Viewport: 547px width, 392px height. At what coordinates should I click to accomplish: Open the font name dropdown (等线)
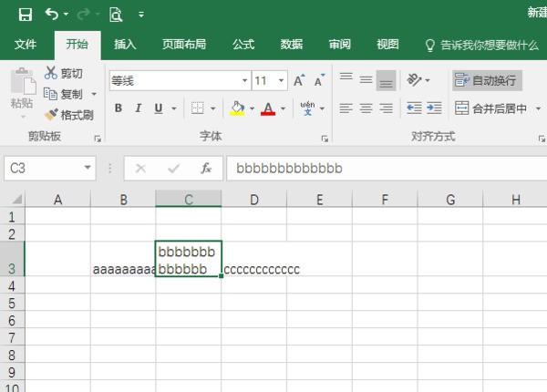point(243,81)
